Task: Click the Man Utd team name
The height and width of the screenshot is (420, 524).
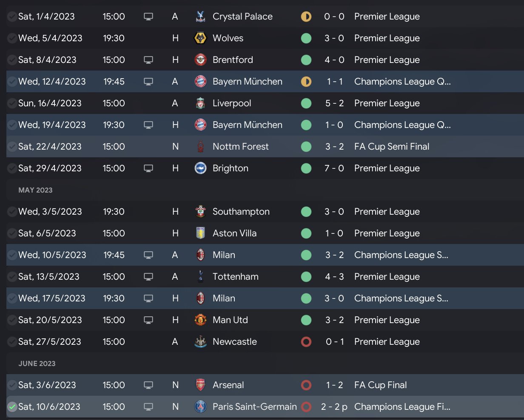Action: coord(230,320)
